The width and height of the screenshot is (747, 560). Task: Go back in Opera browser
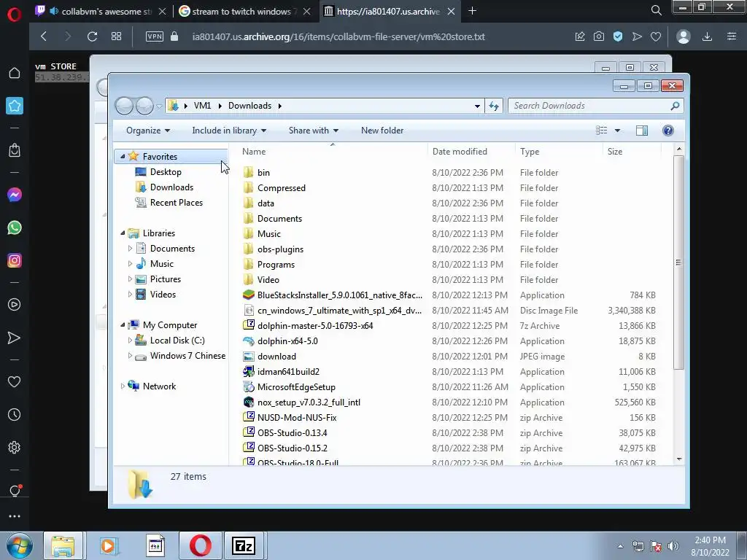[44, 36]
